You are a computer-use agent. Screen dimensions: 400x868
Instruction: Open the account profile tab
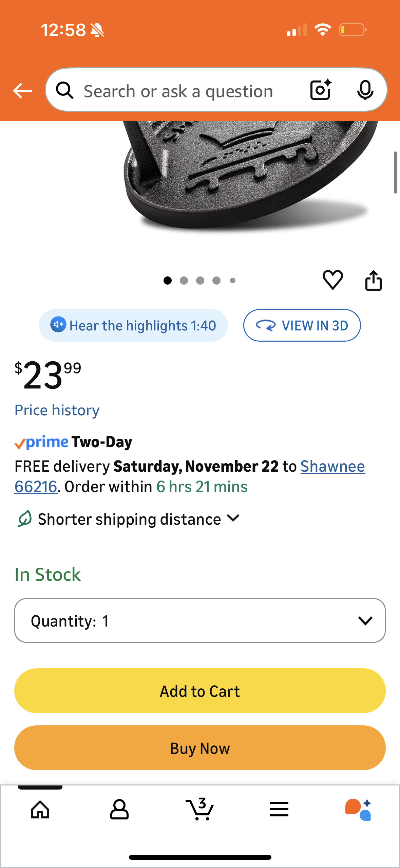(119, 810)
